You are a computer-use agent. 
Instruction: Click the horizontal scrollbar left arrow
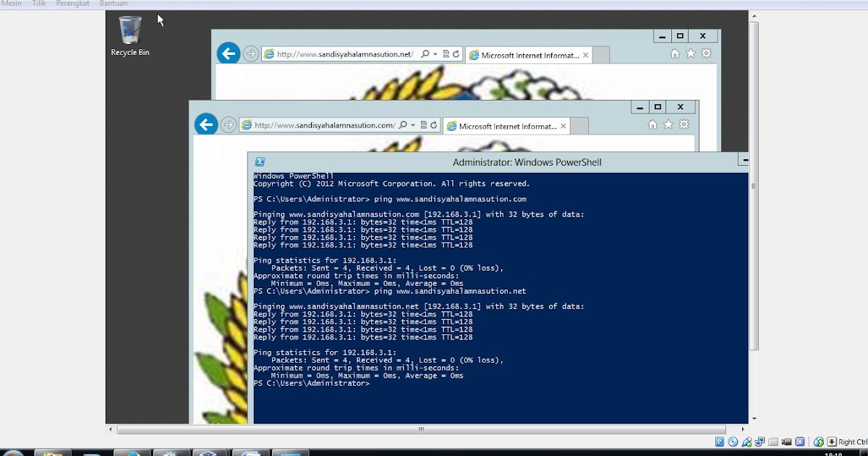click(x=111, y=429)
